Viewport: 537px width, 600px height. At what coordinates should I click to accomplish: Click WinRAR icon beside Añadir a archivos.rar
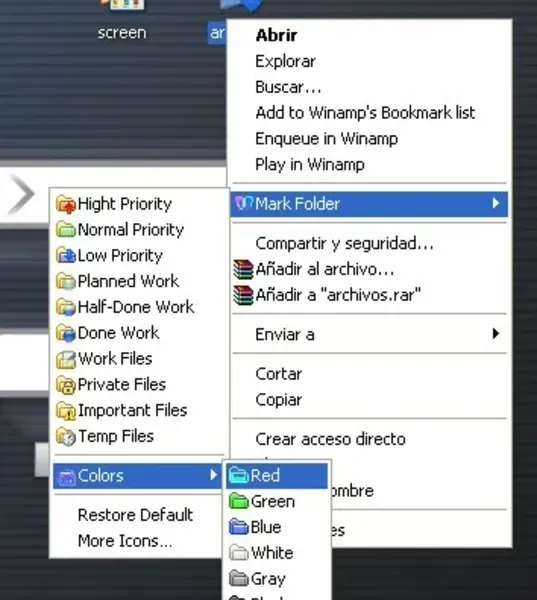click(243, 295)
